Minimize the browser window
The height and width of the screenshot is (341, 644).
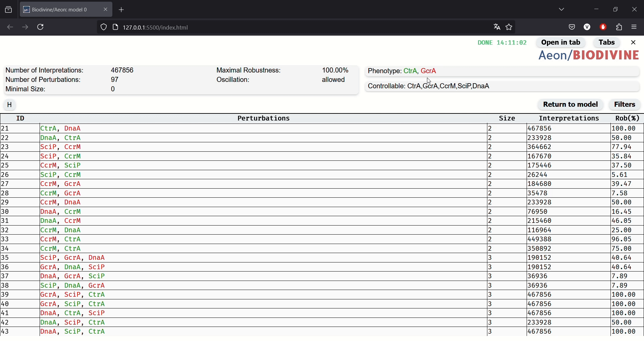coord(596,10)
